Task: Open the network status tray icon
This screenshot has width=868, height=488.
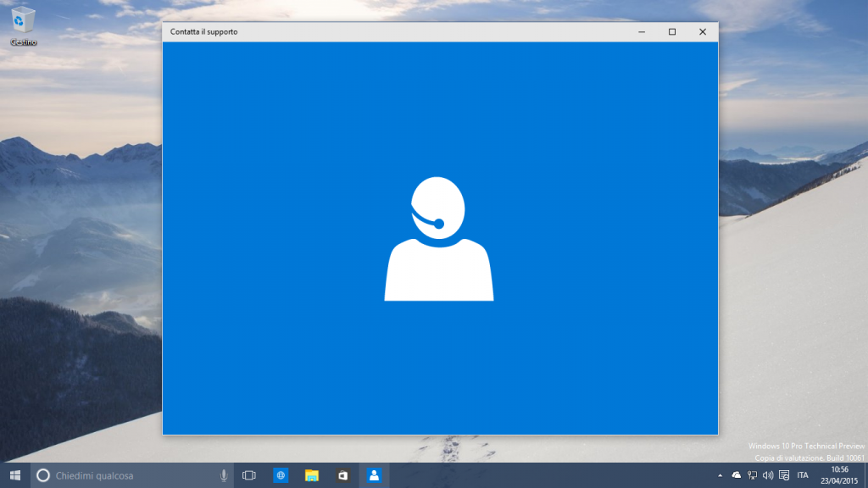Action: 752,475
